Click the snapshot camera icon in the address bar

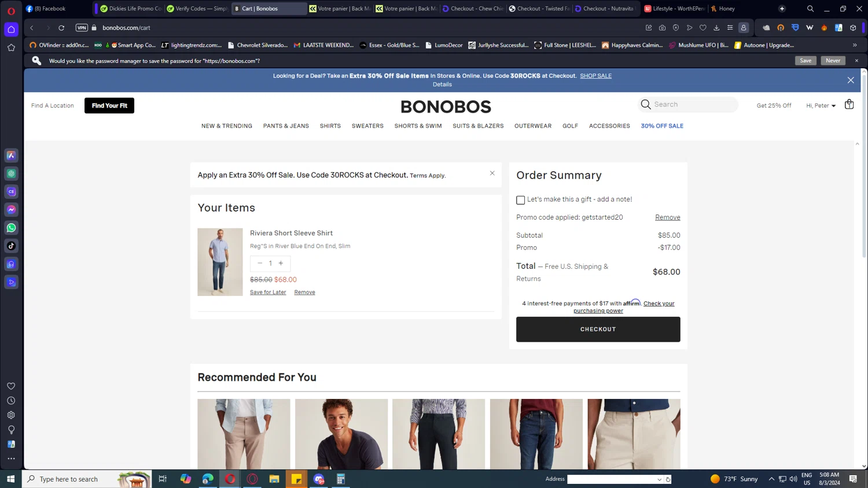click(x=662, y=28)
